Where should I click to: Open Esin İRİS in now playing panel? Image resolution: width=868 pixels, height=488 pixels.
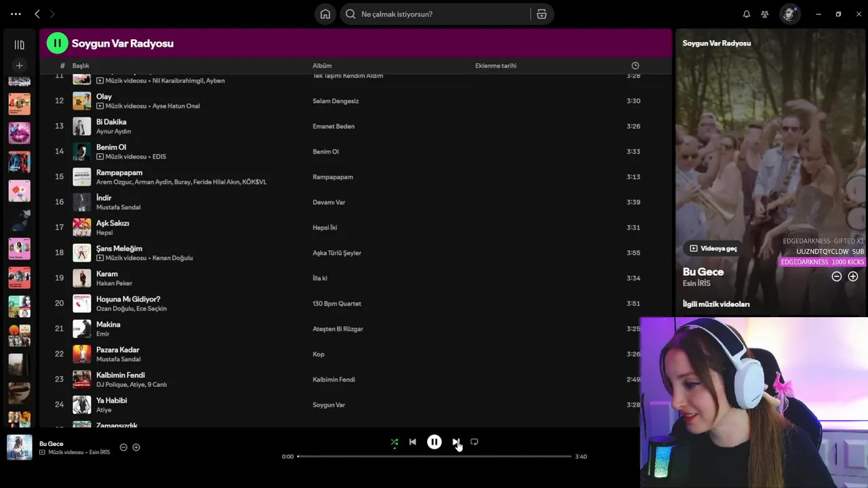click(696, 283)
